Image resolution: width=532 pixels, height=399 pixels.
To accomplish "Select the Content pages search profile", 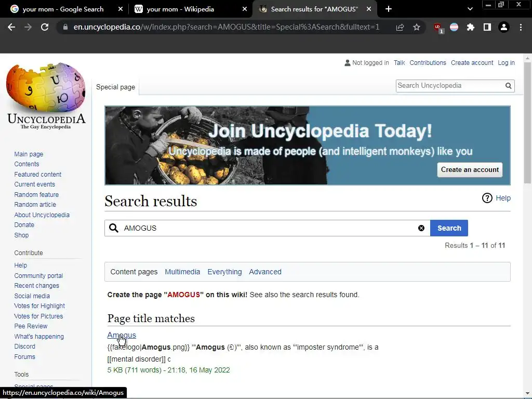I will [134, 272].
